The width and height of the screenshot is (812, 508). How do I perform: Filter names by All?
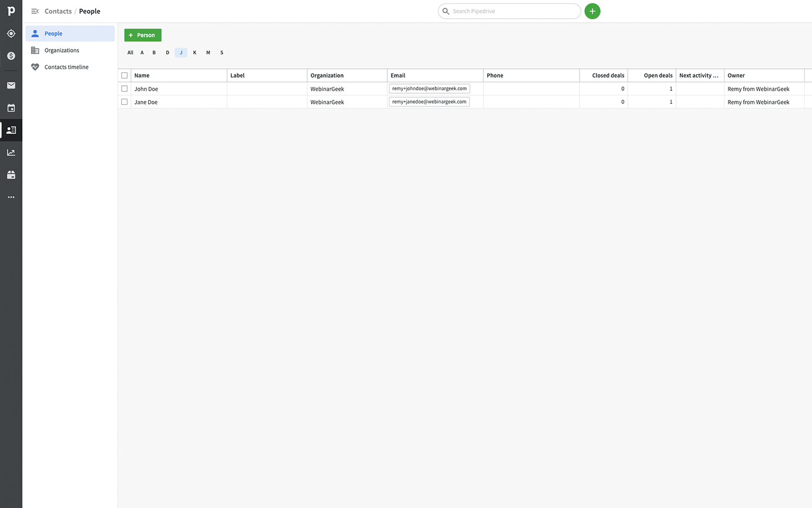click(x=130, y=52)
